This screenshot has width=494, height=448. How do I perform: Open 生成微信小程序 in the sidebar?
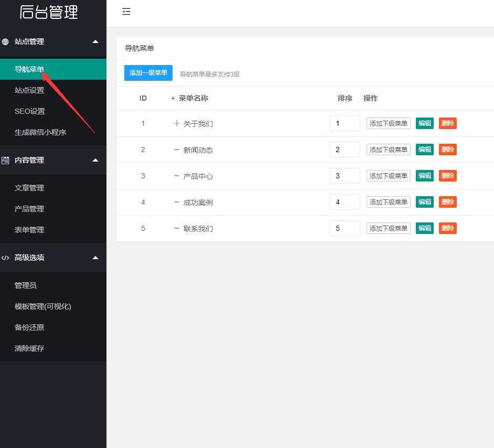[x=53, y=132]
